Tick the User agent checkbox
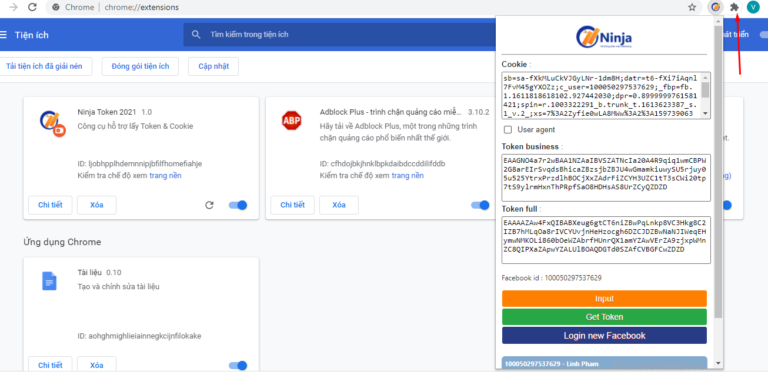The image size is (768, 375). [x=508, y=130]
